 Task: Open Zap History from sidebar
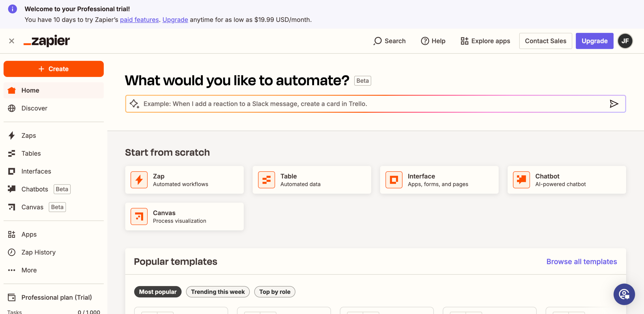[x=38, y=252]
